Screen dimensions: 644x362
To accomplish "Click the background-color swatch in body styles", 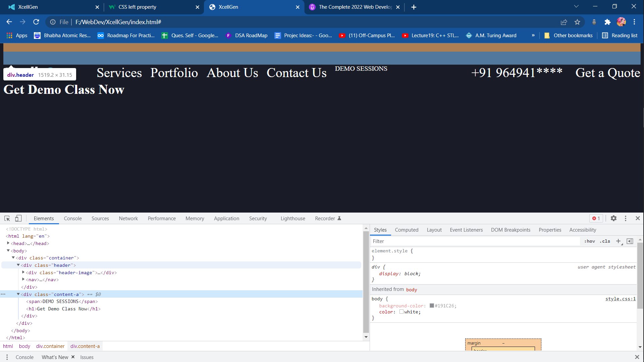I will point(432,305).
